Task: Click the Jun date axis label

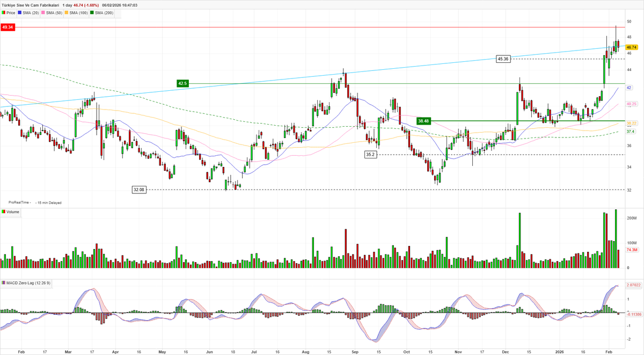Action: (x=209, y=351)
